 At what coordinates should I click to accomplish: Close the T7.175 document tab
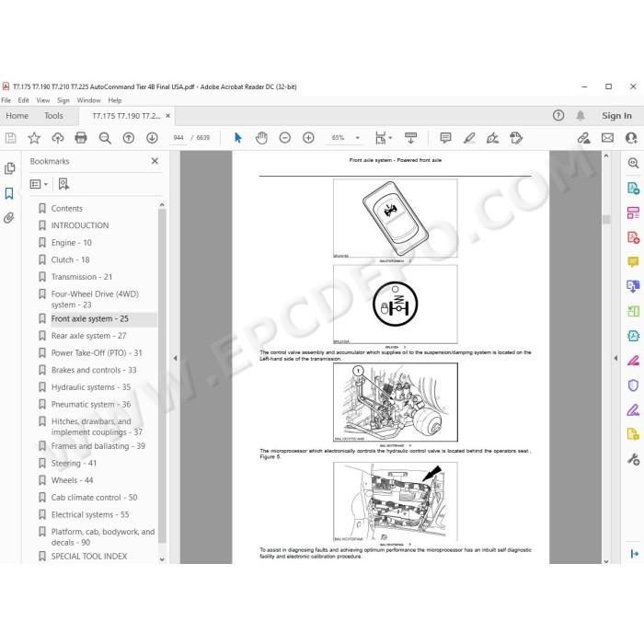[x=168, y=116]
